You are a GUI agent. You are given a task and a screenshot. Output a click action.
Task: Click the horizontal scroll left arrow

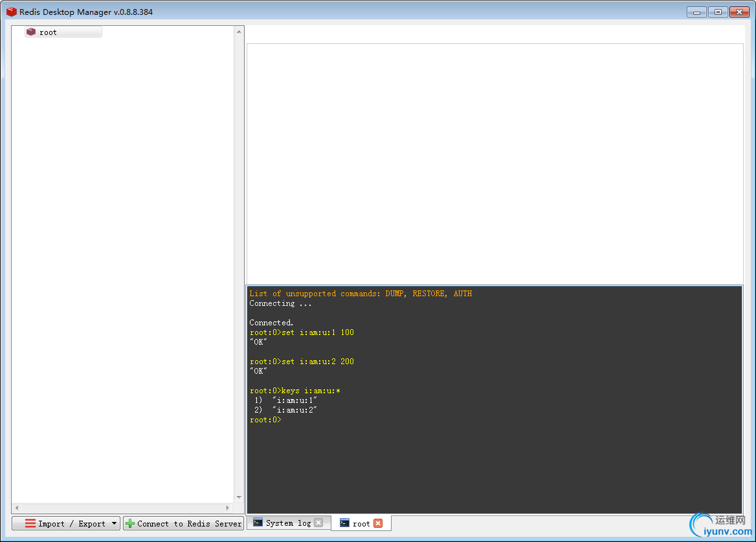(x=17, y=508)
